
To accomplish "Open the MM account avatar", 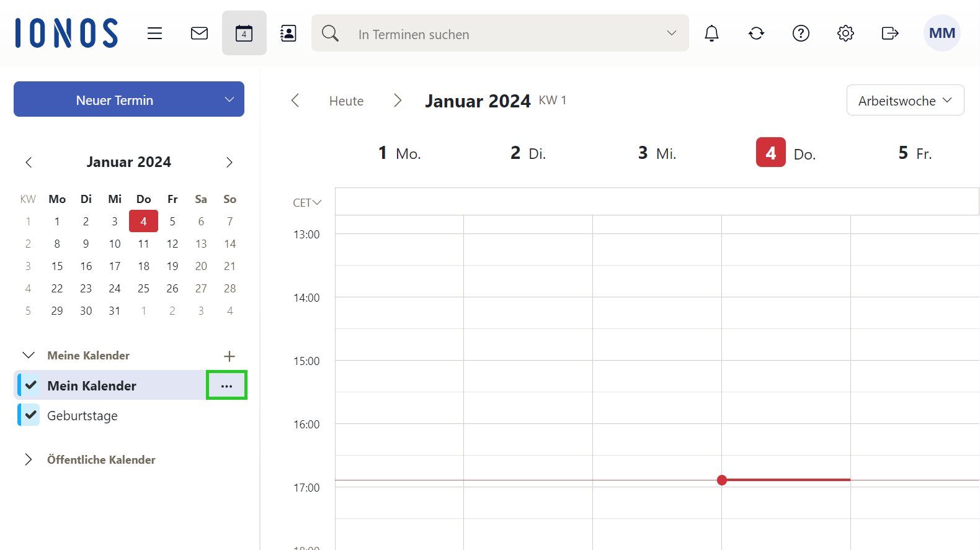I will click(942, 33).
